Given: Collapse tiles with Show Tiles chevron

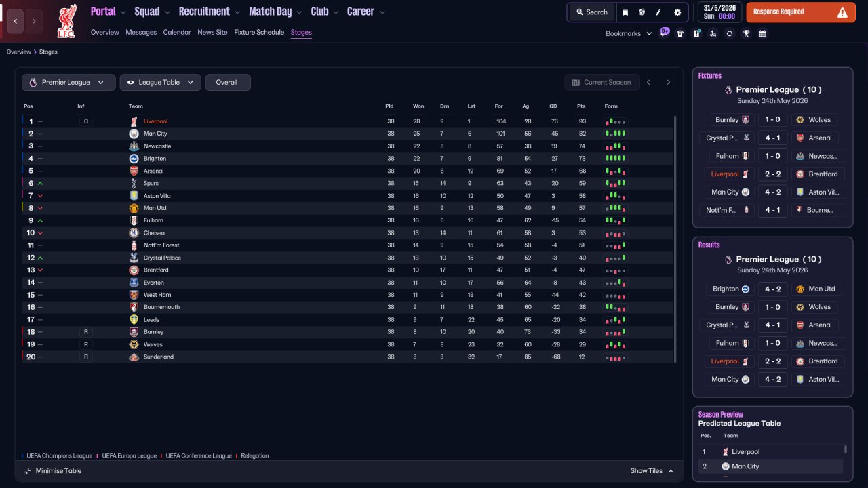Looking at the screenshot, I should (671, 471).
